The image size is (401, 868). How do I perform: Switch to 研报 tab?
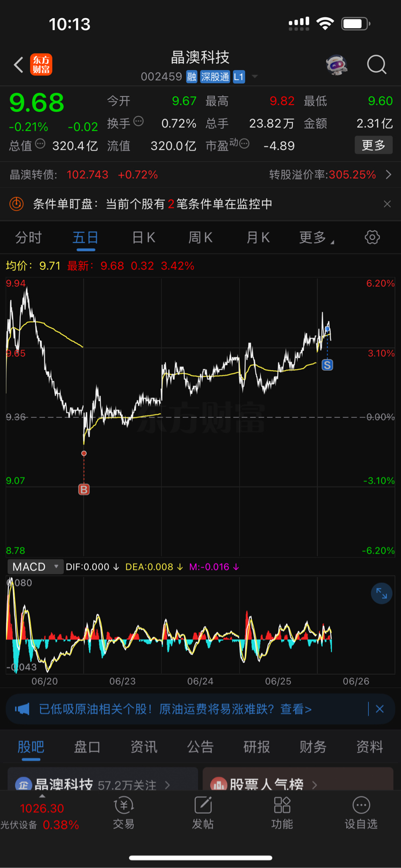pyautogui.click(x=257, y=747)
